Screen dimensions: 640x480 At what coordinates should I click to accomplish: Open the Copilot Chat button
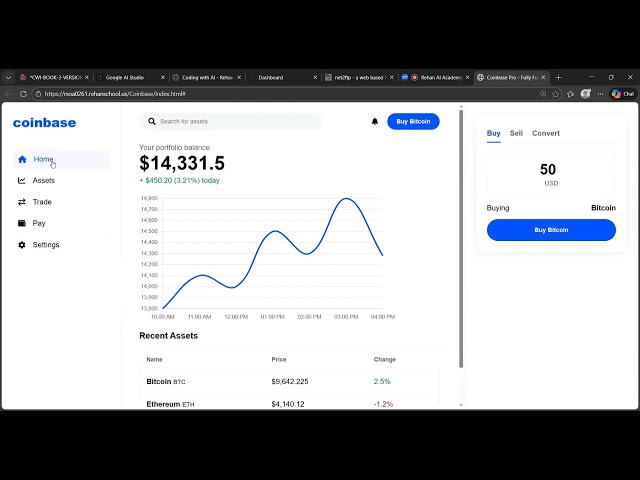pos(623,94)
